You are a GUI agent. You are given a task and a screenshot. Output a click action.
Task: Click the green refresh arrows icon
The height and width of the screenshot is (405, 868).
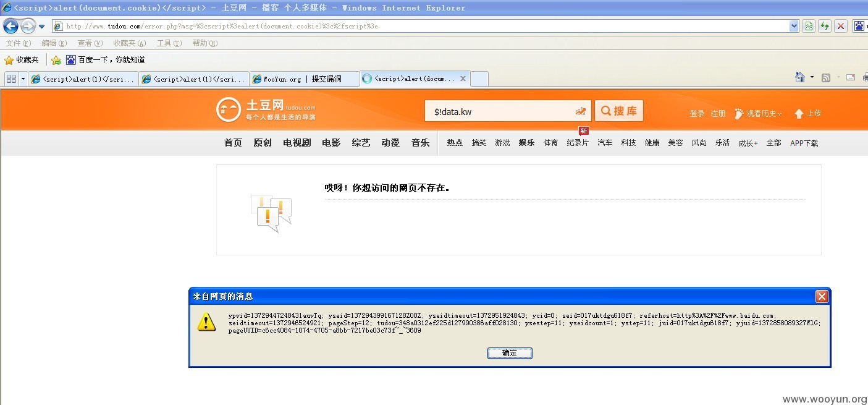[825, 26]
